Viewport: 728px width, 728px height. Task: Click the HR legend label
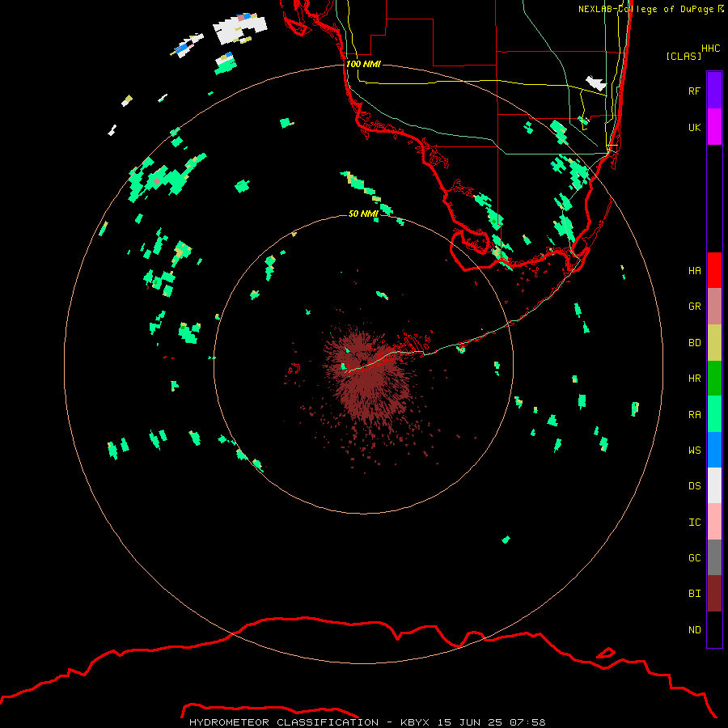694,379
